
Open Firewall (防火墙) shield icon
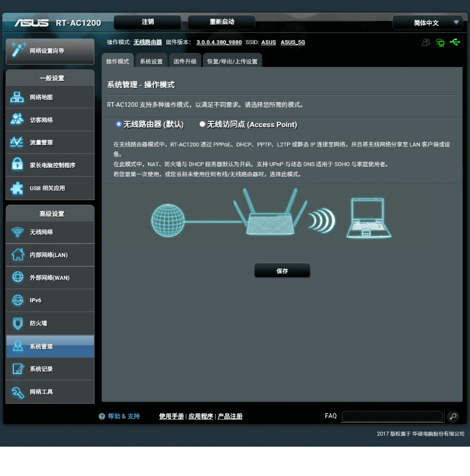(18, 323)
